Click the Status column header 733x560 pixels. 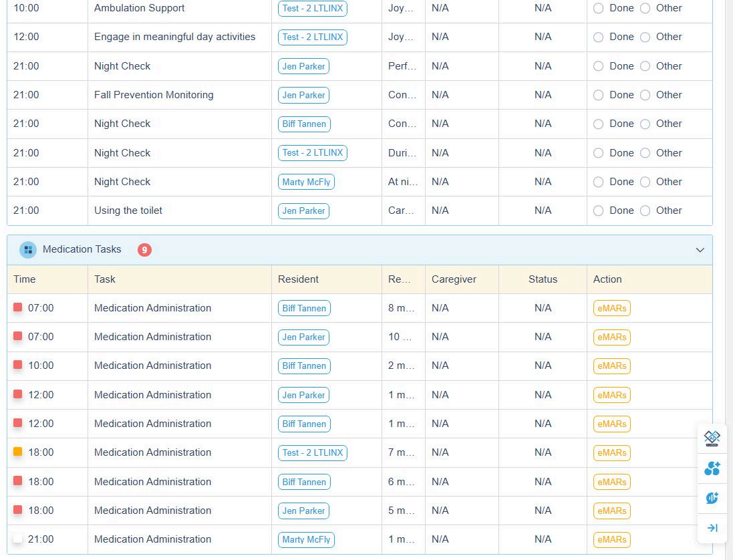point(543,279)
